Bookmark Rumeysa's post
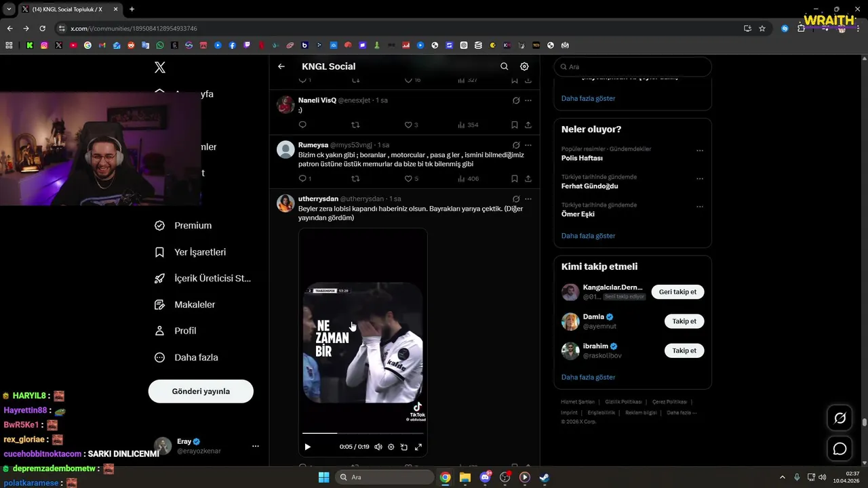 click(514, 179)
